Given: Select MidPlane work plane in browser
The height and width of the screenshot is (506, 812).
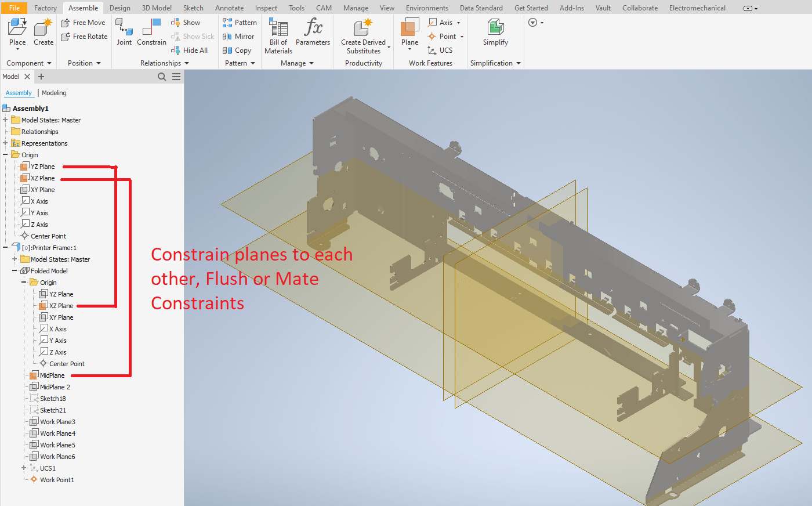Looking at the screenshot, I should coord(47,375).
